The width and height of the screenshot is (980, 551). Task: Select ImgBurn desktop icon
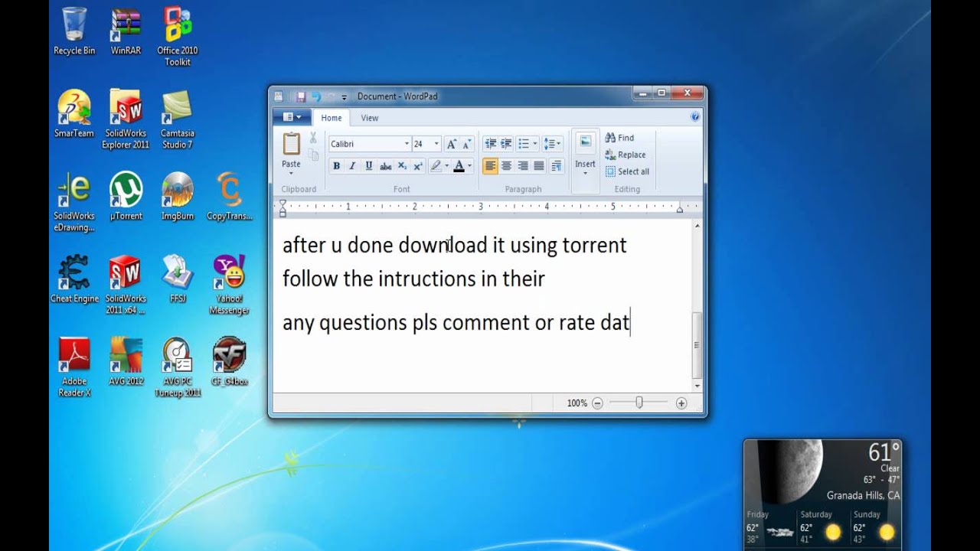click(x=178, y=197)
